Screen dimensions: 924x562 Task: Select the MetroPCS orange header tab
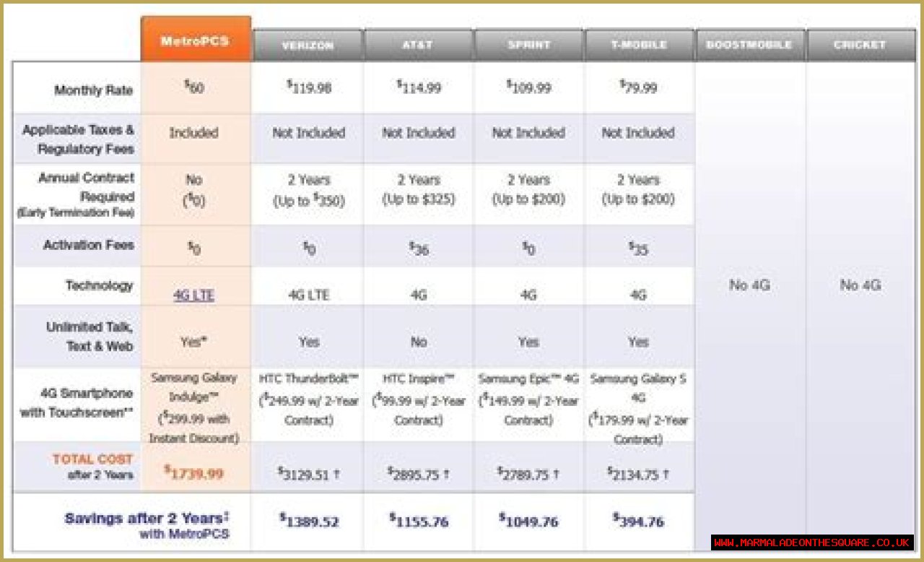[x=196, y=40]
